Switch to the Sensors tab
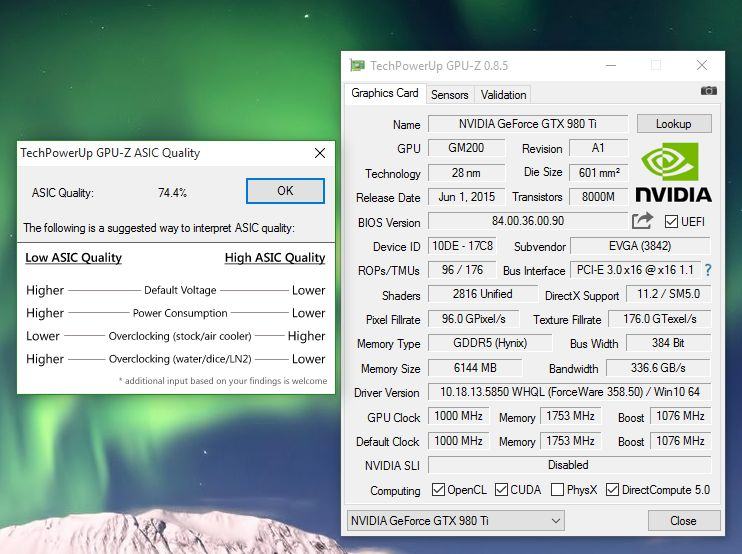742x554 pixels. point(450,95)
